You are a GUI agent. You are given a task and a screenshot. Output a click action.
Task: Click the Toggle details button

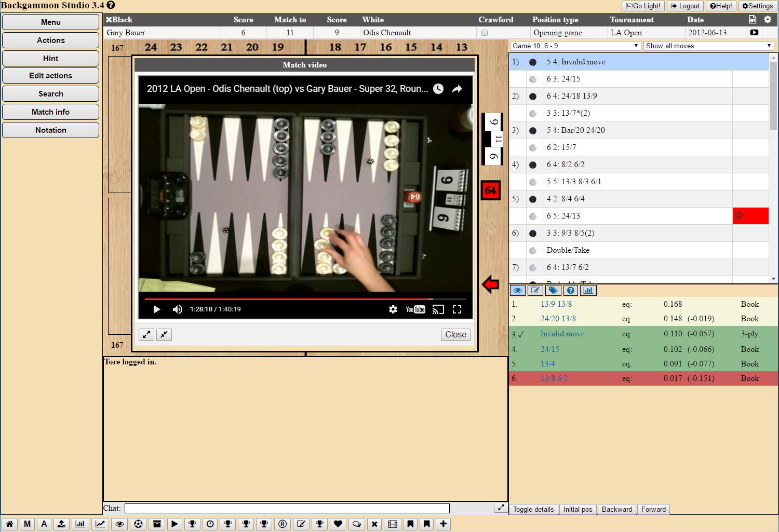pos(533,509)
